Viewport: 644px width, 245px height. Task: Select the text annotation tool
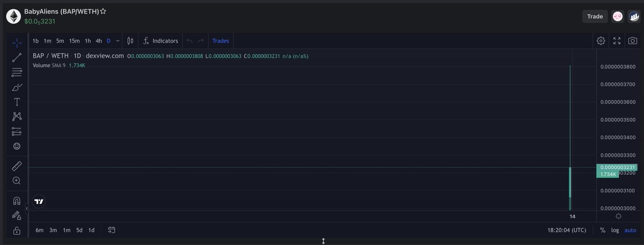[x=17, y=102]
